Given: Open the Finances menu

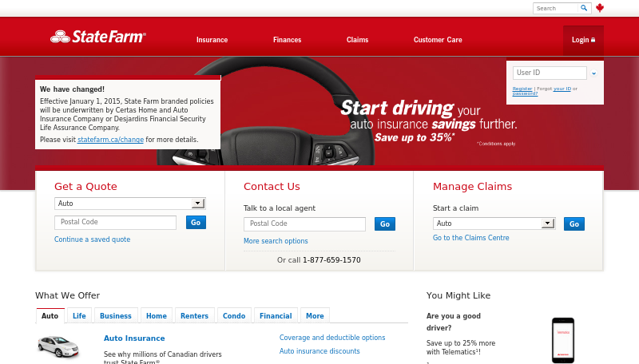Looking at the screenshot, I should tap(287, 40).
